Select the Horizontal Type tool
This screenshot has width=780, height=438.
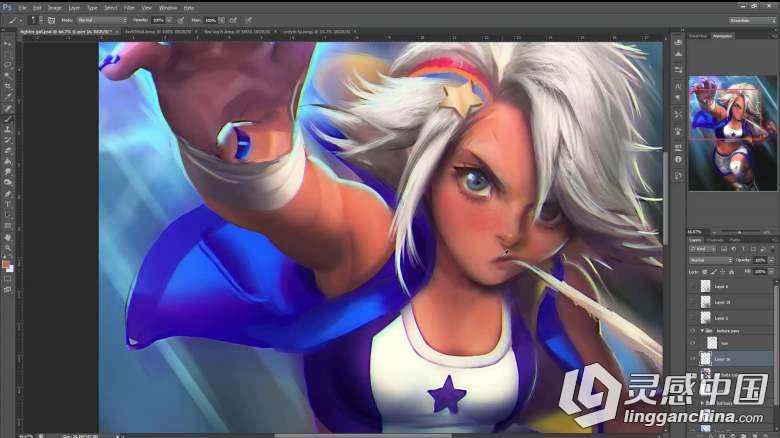[7, 204]
